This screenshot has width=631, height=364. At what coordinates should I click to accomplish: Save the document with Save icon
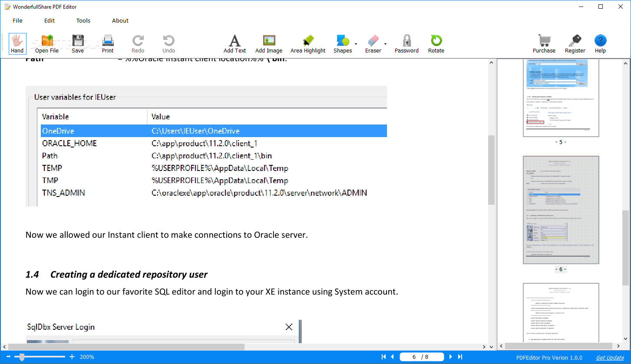coord(78,44)
